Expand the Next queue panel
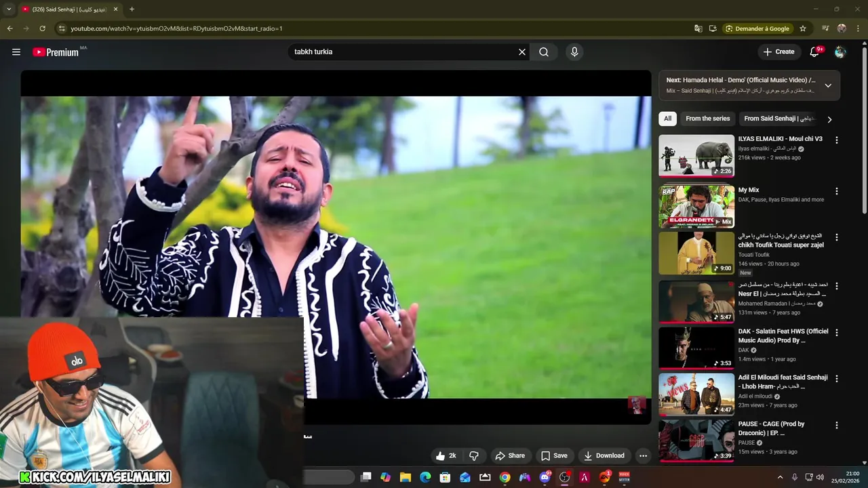 pyautogui.click(x=828, y=85)
